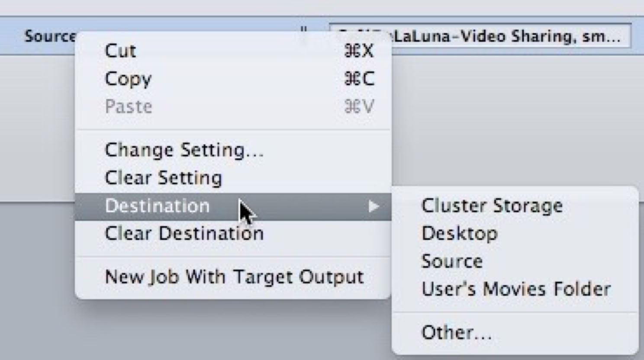Click the Source label in the job row

click(49, 36)
